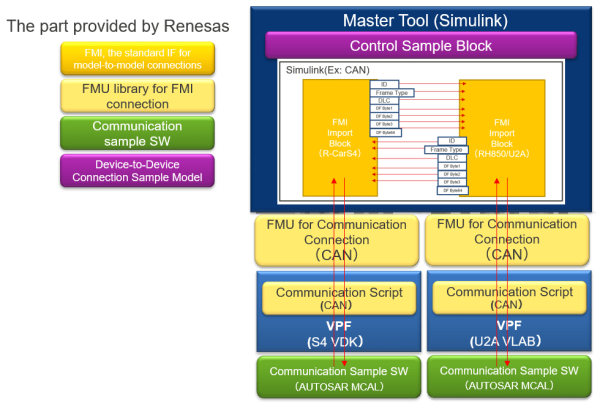
Task: Click the 'Simulink(Ex: CAN)' label
Action: (x=328, y=70)
